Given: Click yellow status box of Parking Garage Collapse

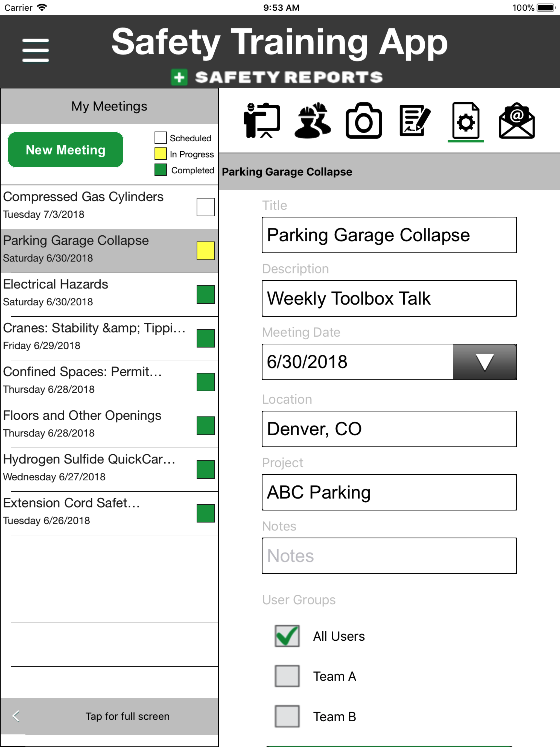Looking at the screenshot, I should [206, 251].
